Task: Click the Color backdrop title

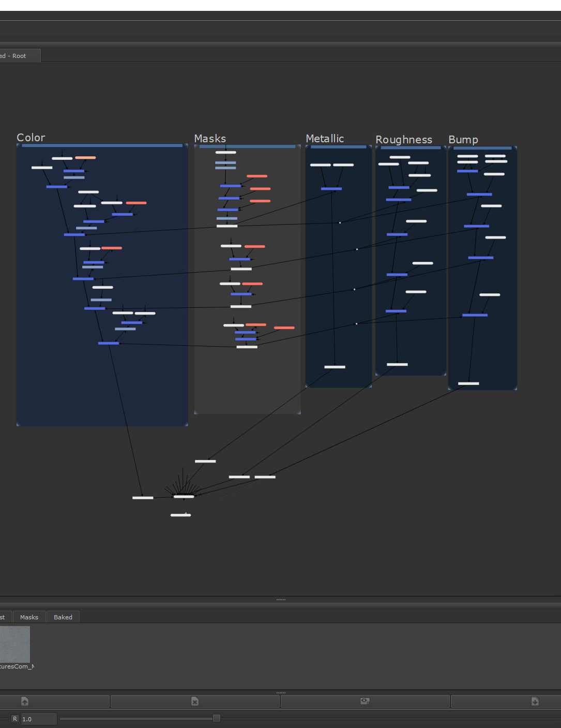Action: [x=31, y=138]
